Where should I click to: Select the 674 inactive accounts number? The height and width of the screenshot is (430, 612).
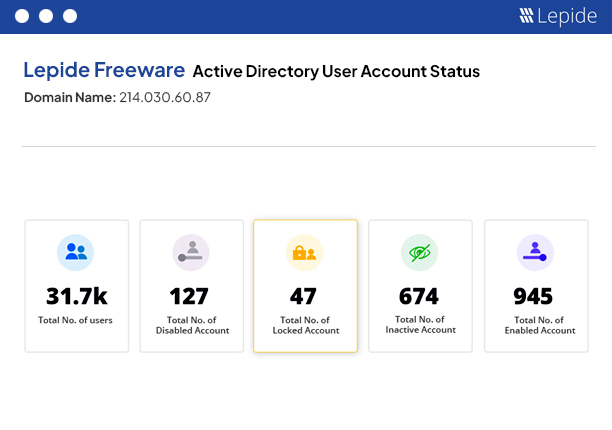(x=419, y=296)
